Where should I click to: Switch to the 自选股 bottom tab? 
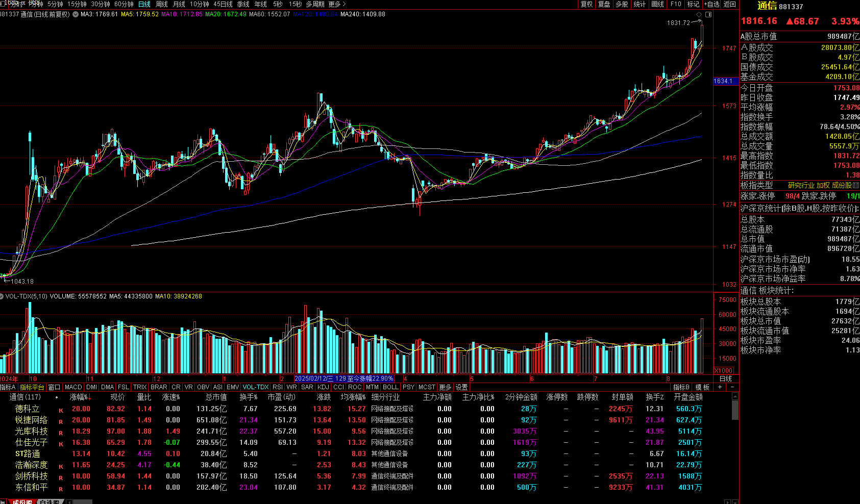50,501
